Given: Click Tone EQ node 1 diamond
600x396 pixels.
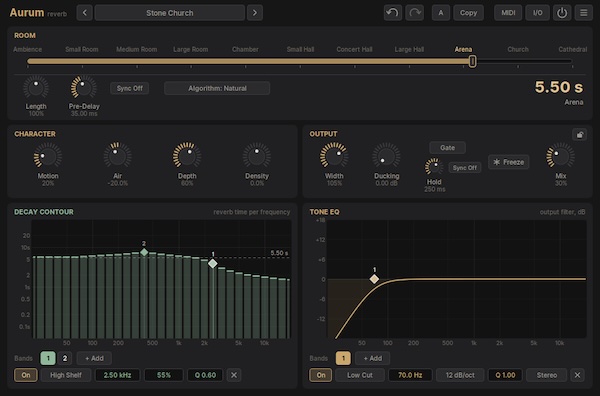Looking at the screenshot, I should [374, 279].
